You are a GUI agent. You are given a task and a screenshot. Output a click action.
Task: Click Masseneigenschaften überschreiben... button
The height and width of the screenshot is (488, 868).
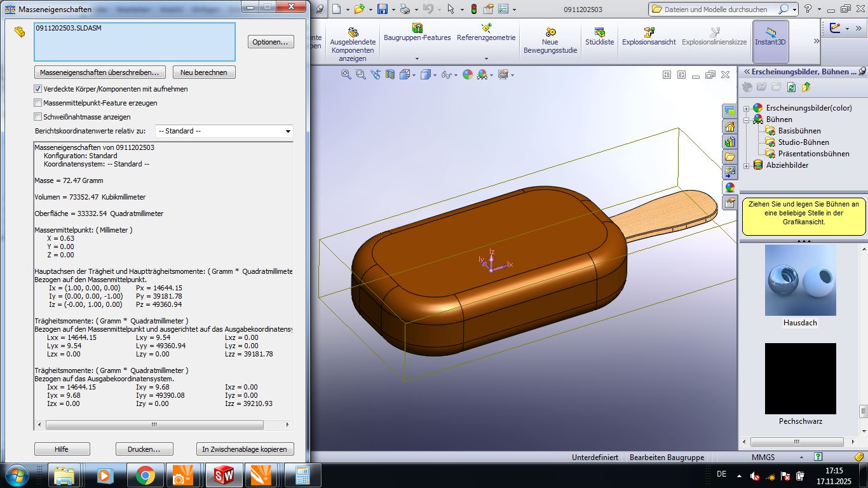click(x=100, y=72)
